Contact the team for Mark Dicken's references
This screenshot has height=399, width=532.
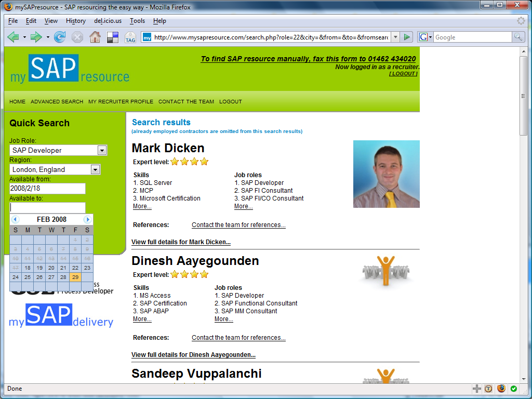pos(238,225)
